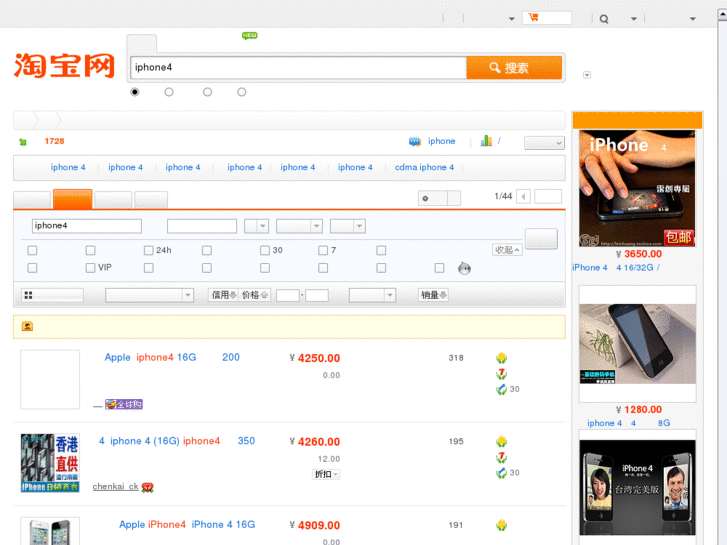Open the rightmost dropdown arrow in top bar
This screenshot has height=545, width=727.
[693, 19]
